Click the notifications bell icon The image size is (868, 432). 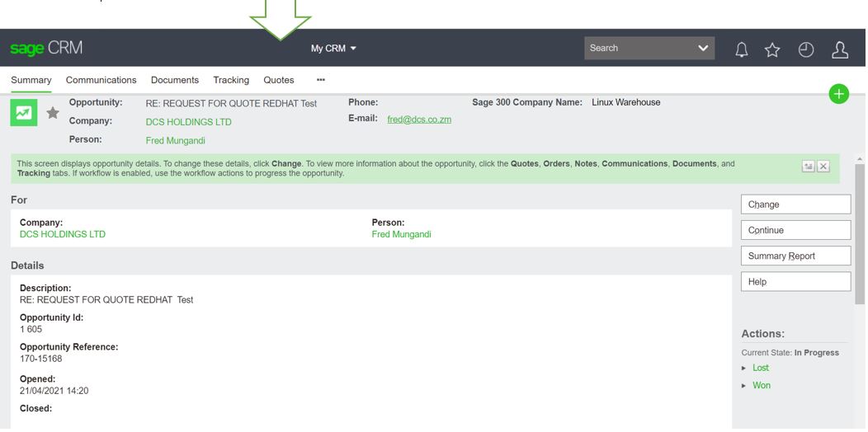[741, 49]
